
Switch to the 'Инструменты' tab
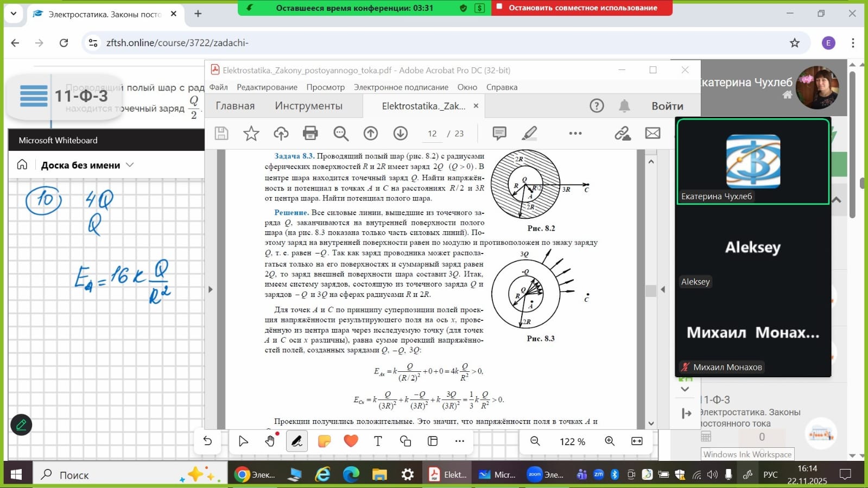pyautogui.click(x=308, y=106)
